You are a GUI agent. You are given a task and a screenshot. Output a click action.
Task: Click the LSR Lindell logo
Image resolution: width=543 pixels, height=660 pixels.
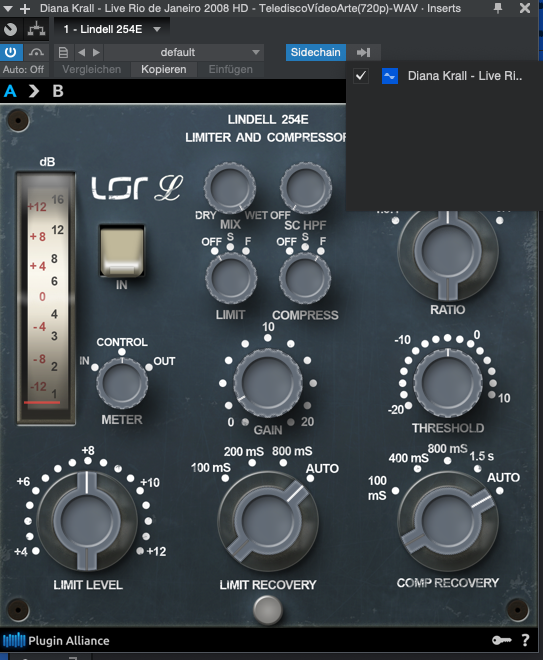coord(137,188)
